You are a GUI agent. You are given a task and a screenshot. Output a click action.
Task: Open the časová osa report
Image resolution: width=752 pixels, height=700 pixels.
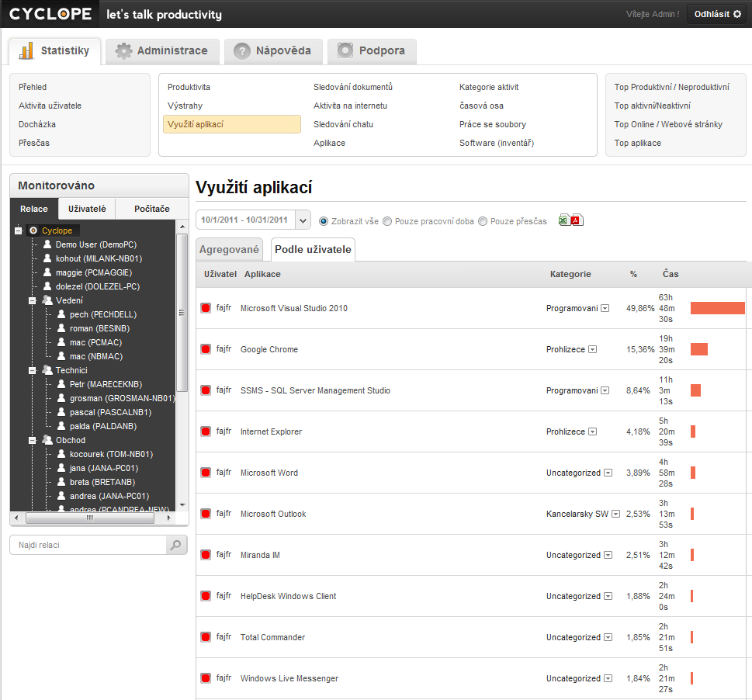[481, 106]
